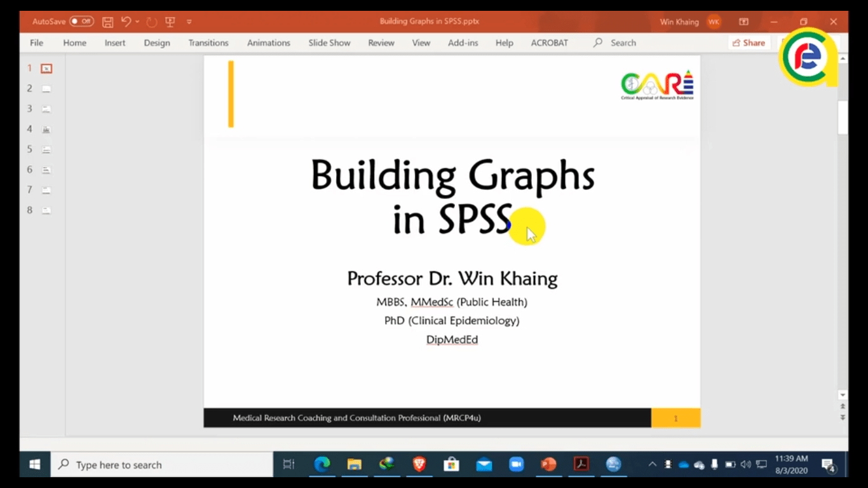Click the OneDrive blue cloud tray icon

tap(684, 464)
